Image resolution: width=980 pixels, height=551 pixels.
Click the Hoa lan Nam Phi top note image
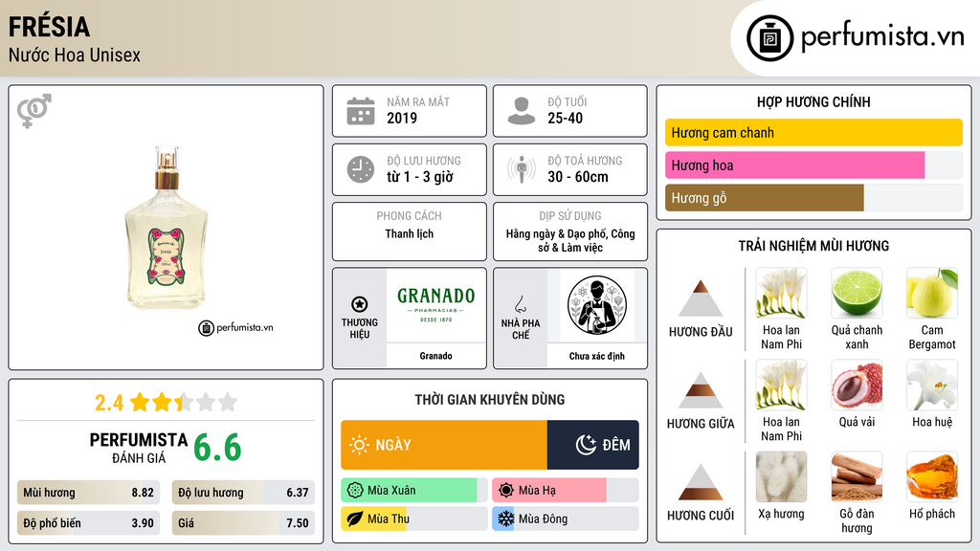pos(781,294)
